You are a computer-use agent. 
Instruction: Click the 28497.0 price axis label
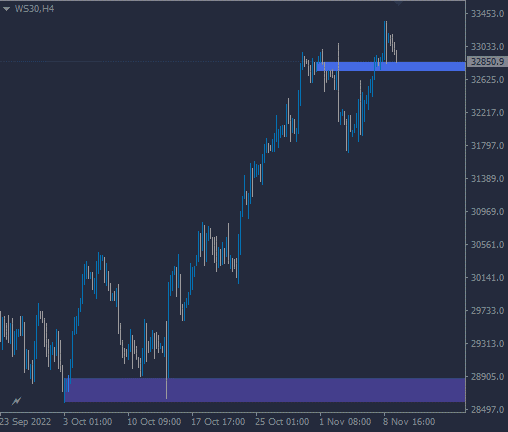click(x=487, y=410)
